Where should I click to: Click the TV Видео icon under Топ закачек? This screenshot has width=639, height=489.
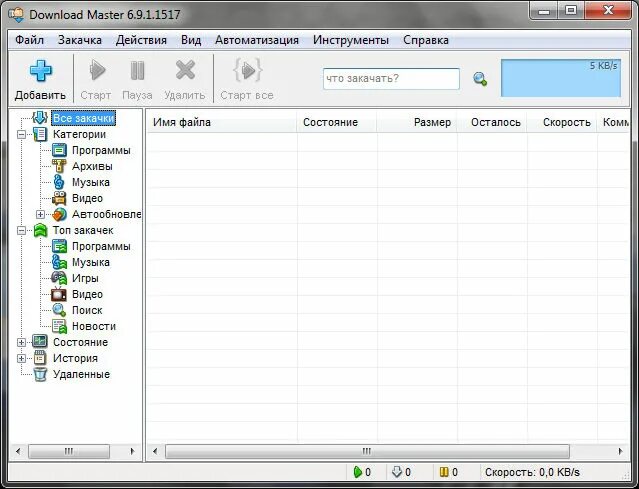click(59, 294)
